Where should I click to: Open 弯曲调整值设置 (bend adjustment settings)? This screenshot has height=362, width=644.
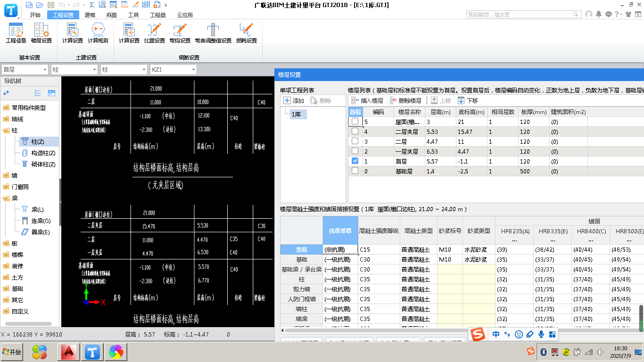pyautogui.click(x=213, y=33)
